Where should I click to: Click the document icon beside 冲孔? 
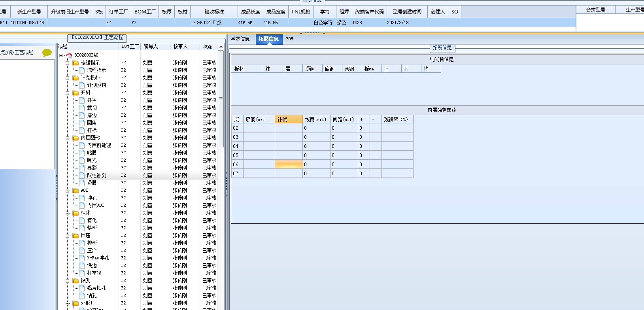[82, 198]
